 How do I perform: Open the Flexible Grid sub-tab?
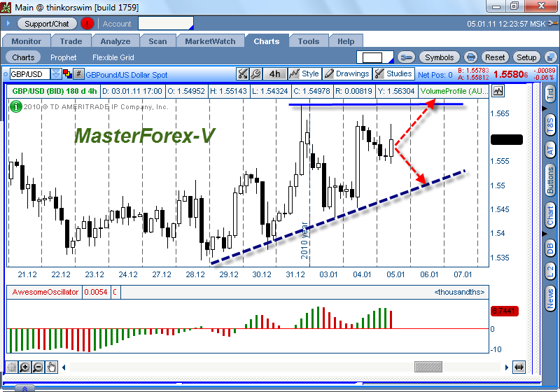coord(113,57)
